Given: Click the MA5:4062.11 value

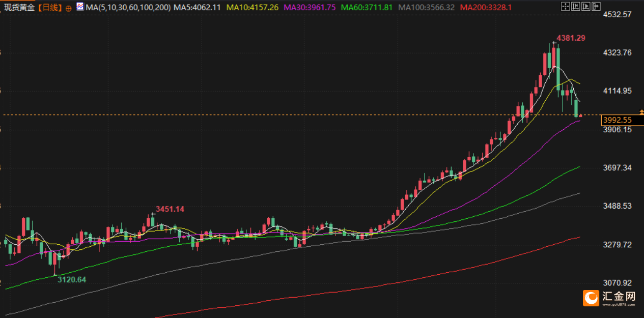Looking at the screenshot, I should [197, 7].
